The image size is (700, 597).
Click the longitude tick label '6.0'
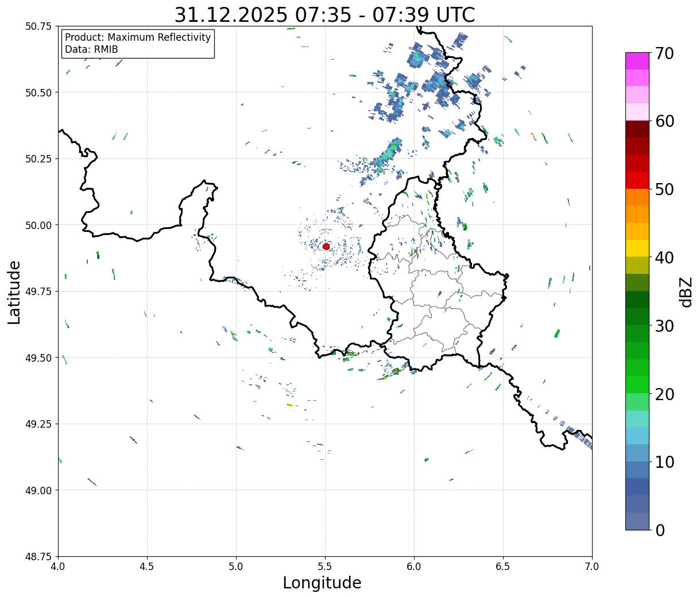pos(414,566)
